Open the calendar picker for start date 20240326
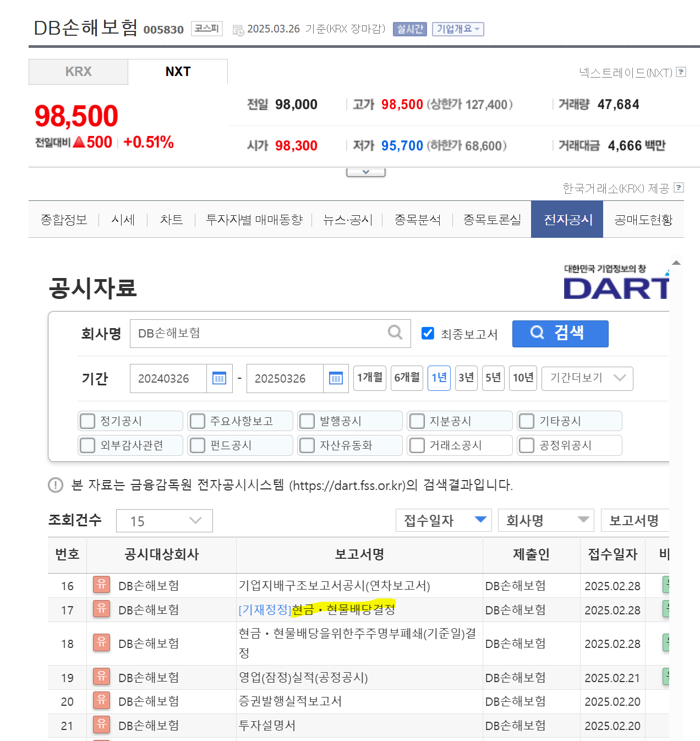Viewport: 700px width, 741px height. pyautogui.click(x=219, y=378)
